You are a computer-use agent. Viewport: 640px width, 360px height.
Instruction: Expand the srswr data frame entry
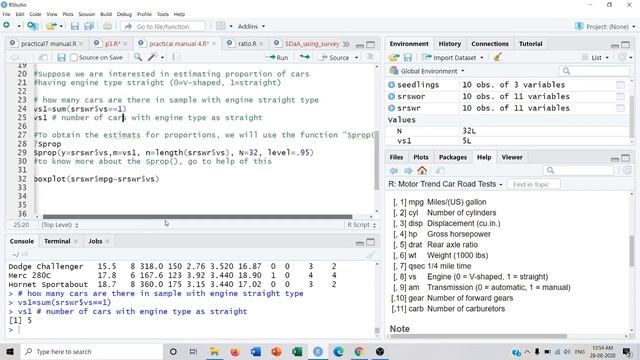point(391,108)
